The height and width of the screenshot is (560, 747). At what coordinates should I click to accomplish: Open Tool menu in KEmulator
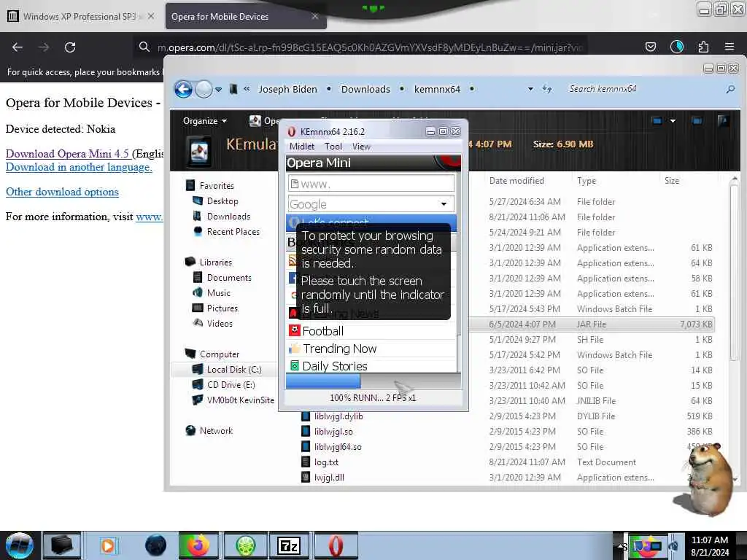(333, 147)
